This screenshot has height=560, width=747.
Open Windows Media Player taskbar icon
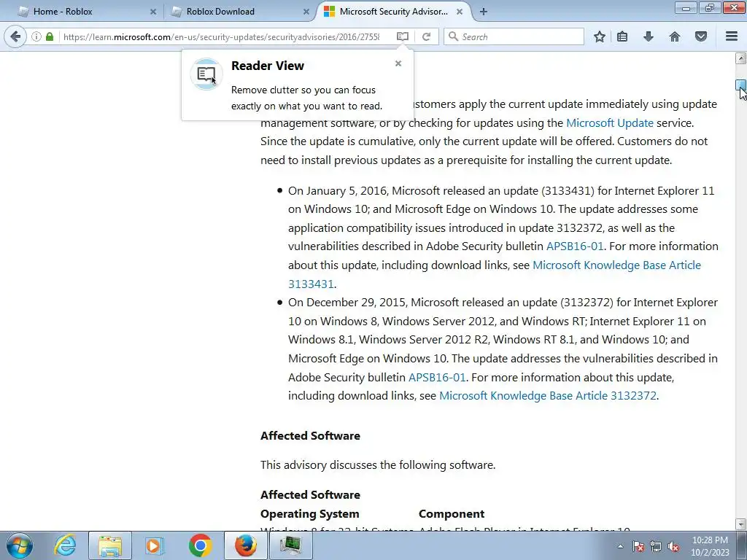pyautogui.click(x=154, y=545)
